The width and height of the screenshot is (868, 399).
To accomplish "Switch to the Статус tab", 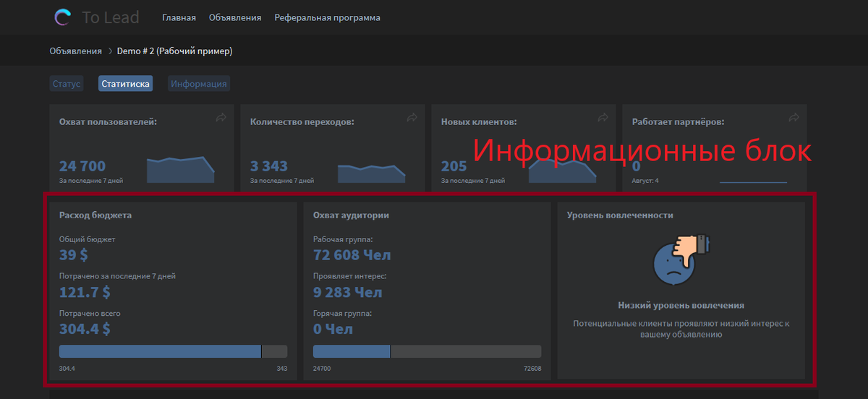I will click(67, 84).
